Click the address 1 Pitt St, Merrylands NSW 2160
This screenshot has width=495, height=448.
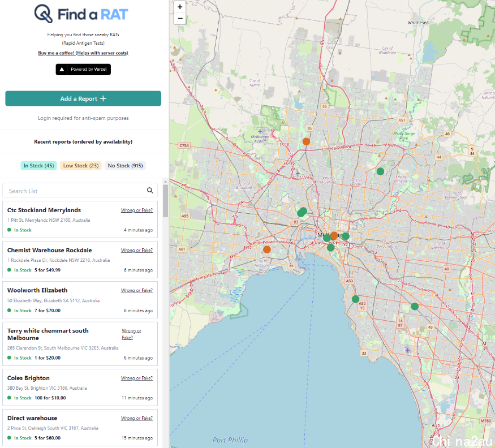click(x=49, y=220)
